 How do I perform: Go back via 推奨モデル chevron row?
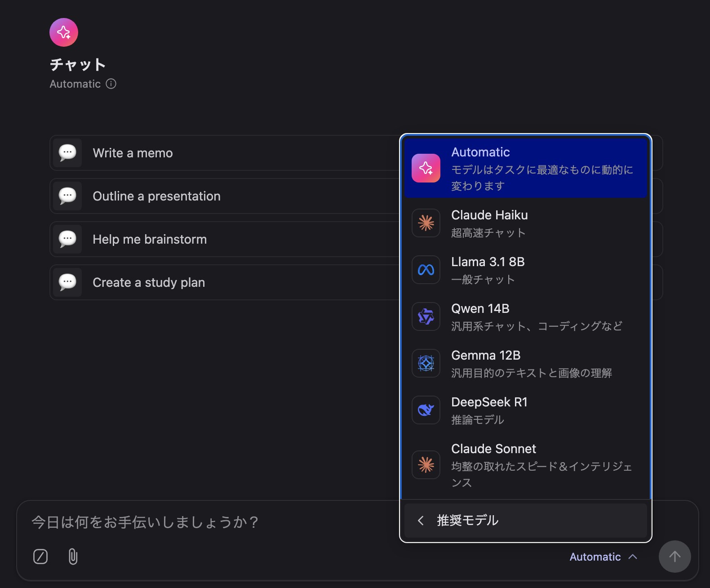(x=526, y=521)
